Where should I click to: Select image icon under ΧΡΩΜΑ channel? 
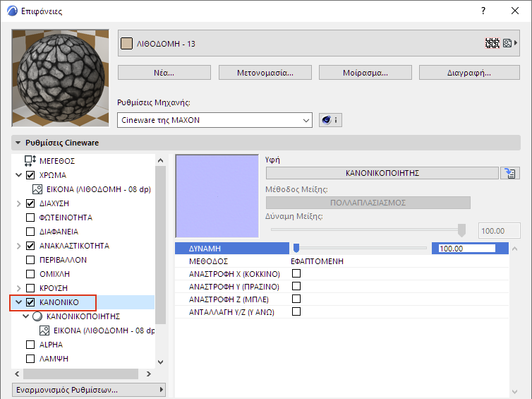[x=37, y=189]
